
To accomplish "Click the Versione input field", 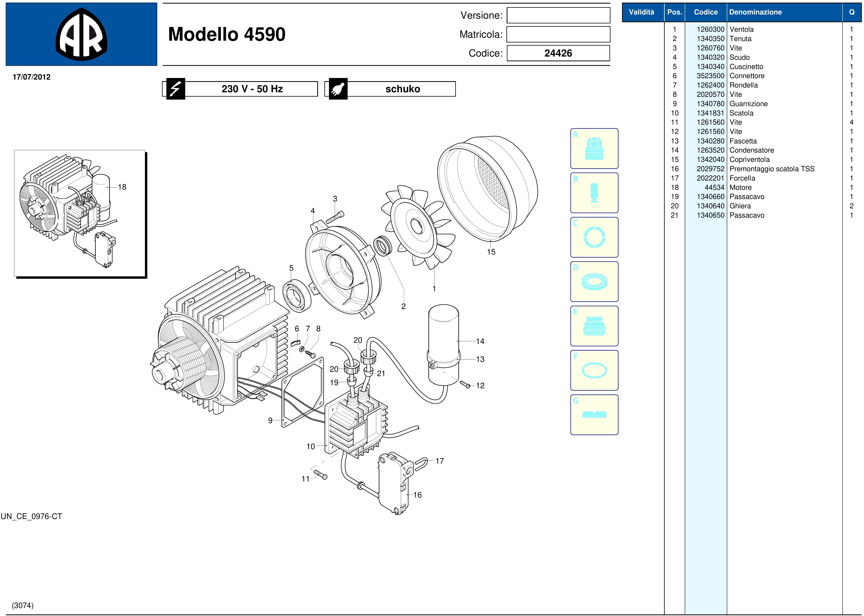I will [x=558, y=15].
